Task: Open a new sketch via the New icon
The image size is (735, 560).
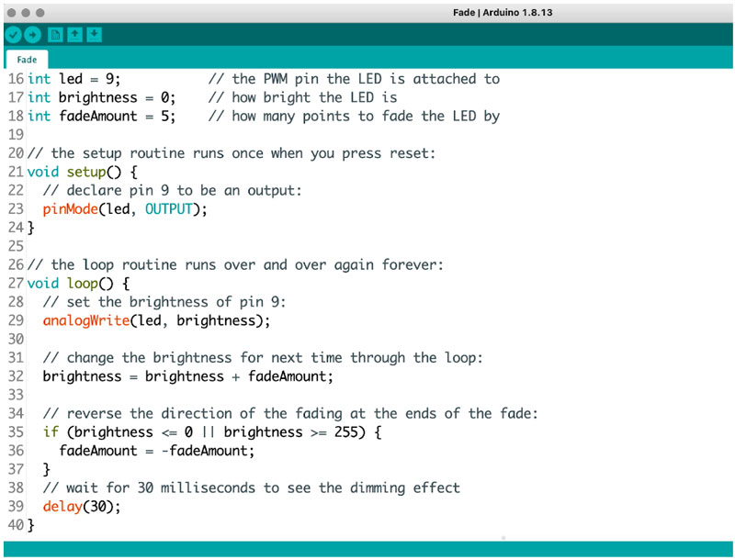Action: click(x=53, y=32)
